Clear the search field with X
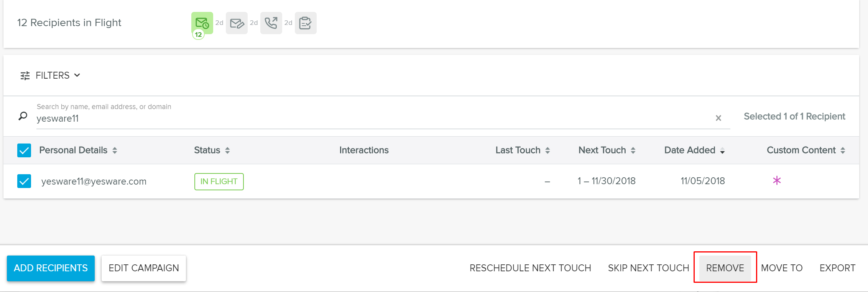The image size is (868, 292). [718, 118]
